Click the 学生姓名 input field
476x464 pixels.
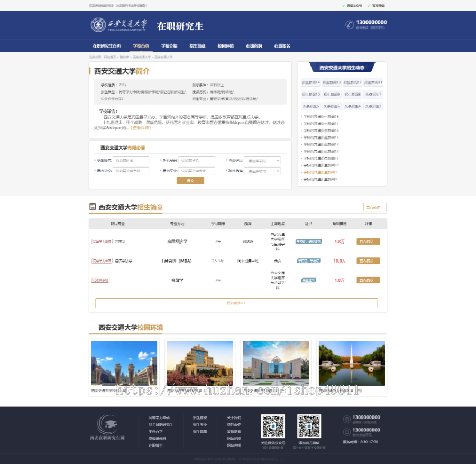(131, 161)
